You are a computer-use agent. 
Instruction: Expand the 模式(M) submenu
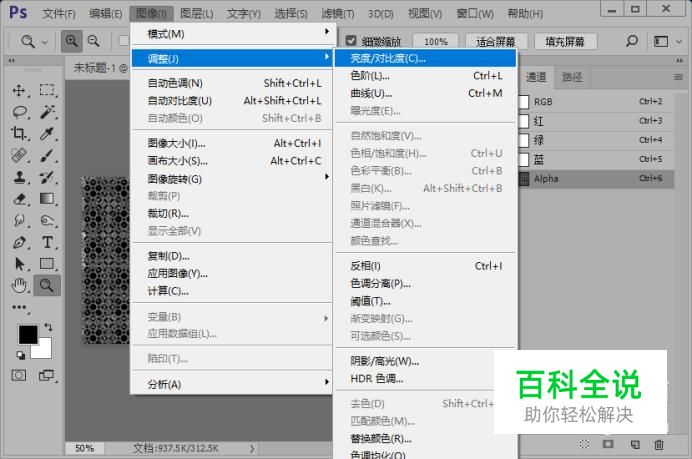(x=232, y=34)
